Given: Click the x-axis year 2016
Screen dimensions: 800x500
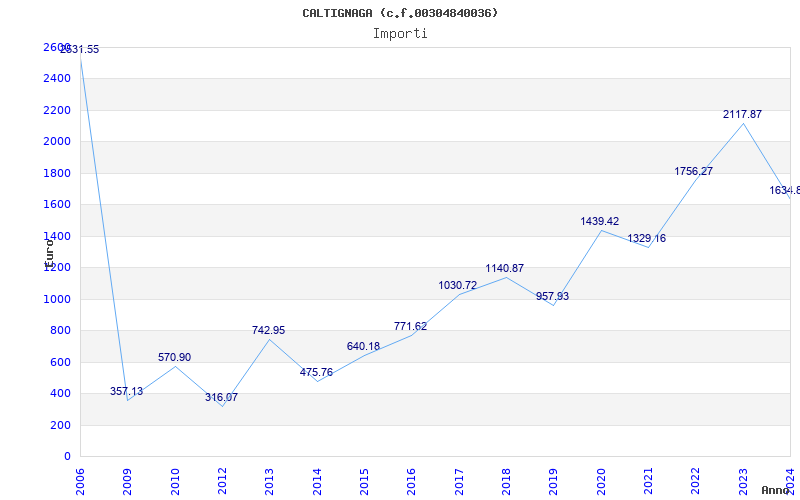Looking at the screenshot, I should click(412, 482).
